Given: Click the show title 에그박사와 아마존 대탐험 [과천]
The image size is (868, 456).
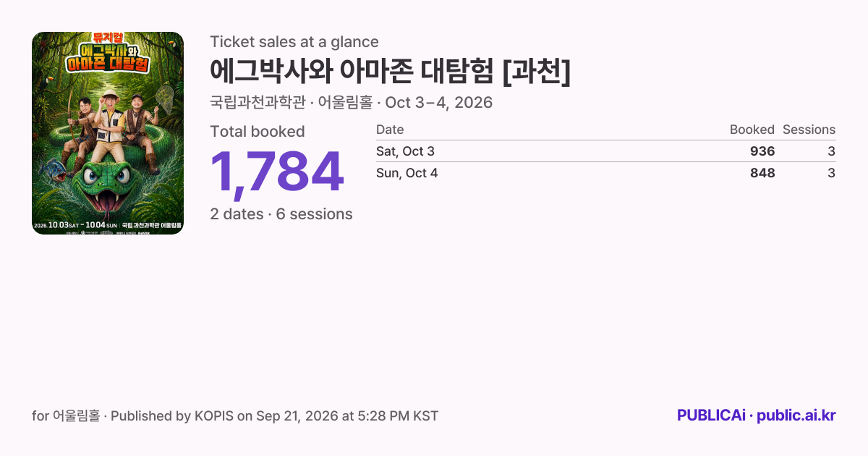Looking at the screenshot, I should click(391, 71).
